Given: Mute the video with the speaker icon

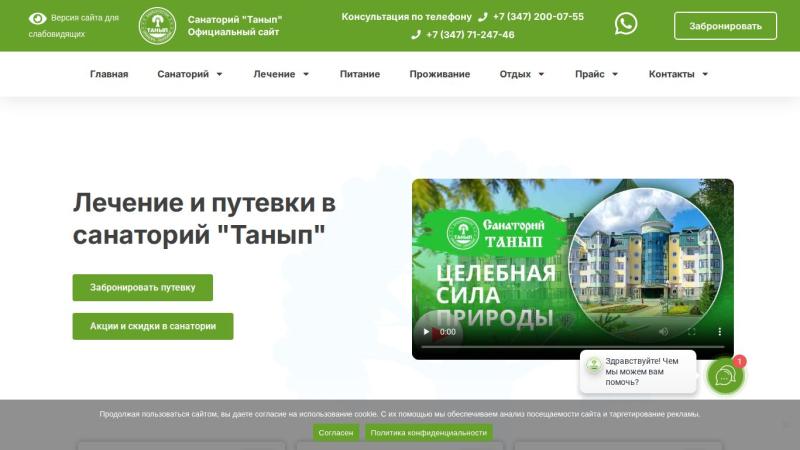Looking at the screenshot, I should [x=663, y=332].
